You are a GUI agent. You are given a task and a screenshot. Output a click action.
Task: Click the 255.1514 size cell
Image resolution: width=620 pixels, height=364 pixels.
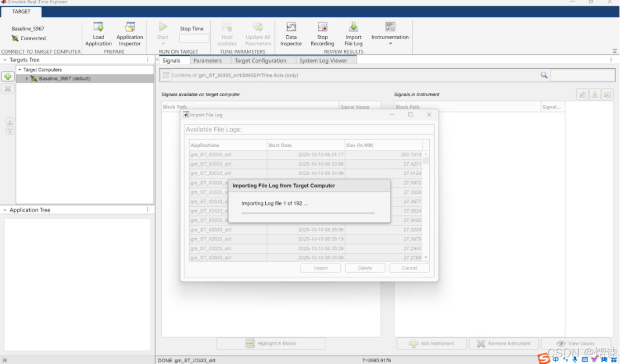click(383, 154)
